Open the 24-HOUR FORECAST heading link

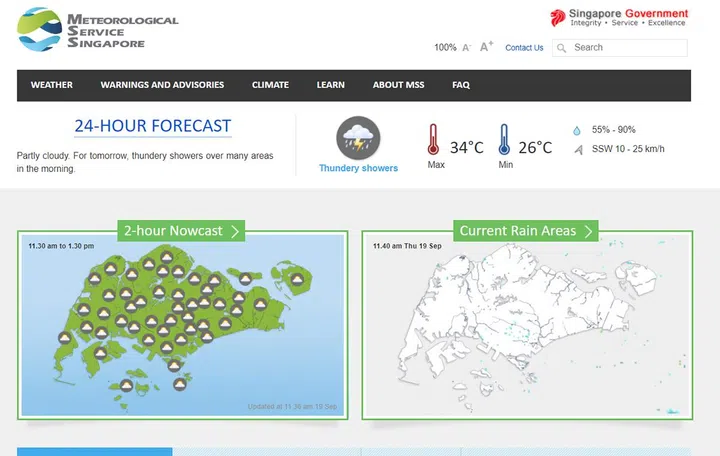point(153,126)
